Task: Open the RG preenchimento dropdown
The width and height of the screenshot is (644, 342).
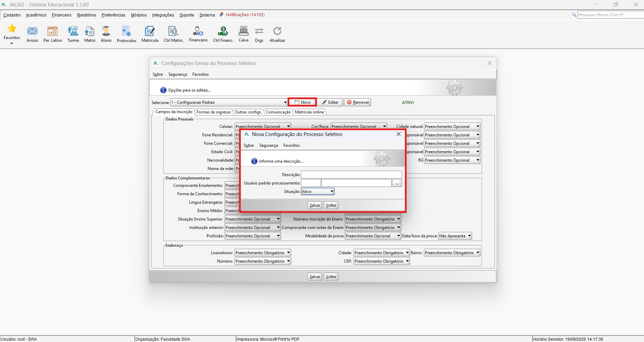Action: pyautogui.click(x=452, y=160)
